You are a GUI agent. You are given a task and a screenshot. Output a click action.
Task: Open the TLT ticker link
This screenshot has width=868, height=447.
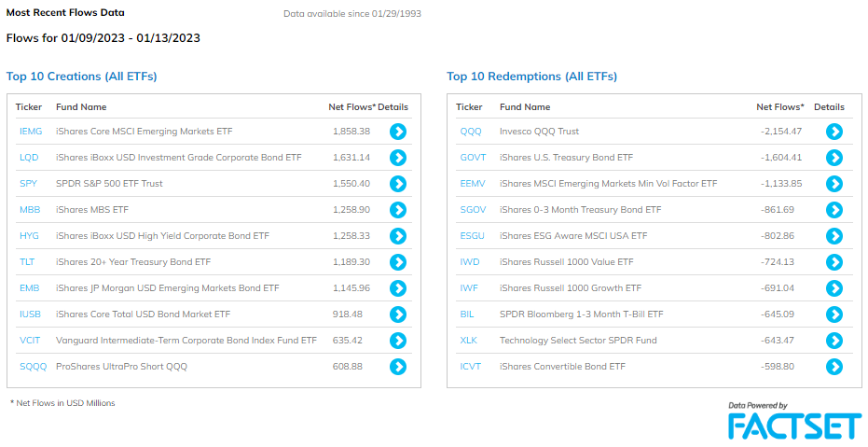[27, 262]
